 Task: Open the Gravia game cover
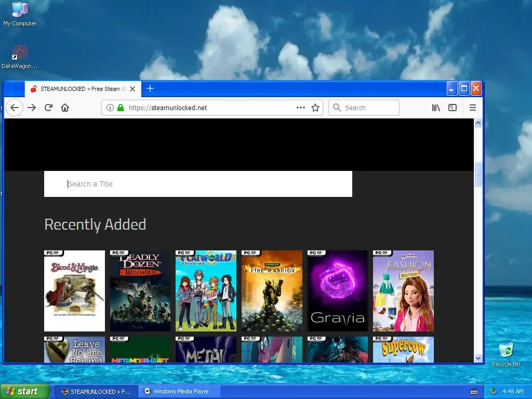[x=338, y=291]
